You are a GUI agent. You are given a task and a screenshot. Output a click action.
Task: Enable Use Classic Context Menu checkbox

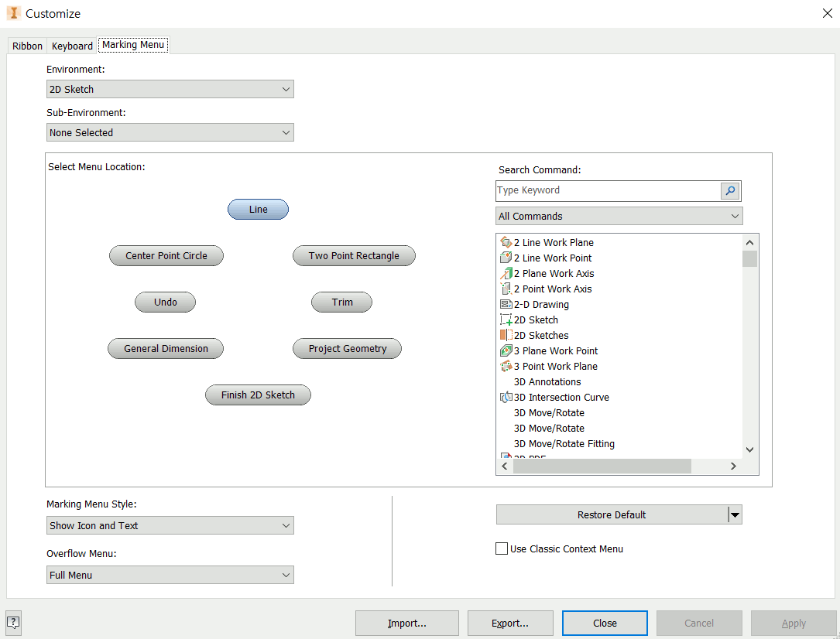click(502, 549)
